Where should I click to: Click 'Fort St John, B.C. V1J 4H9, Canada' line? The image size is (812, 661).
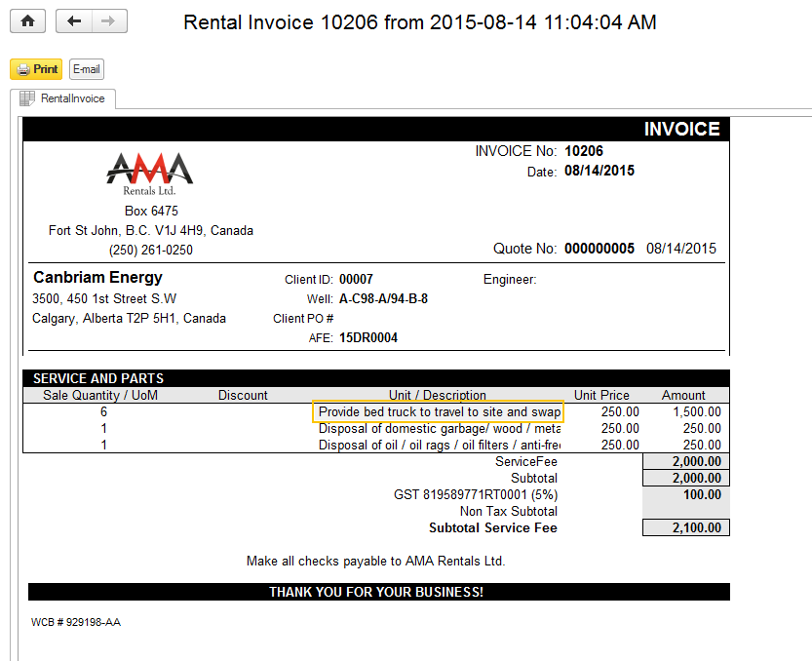pos(151,230)
